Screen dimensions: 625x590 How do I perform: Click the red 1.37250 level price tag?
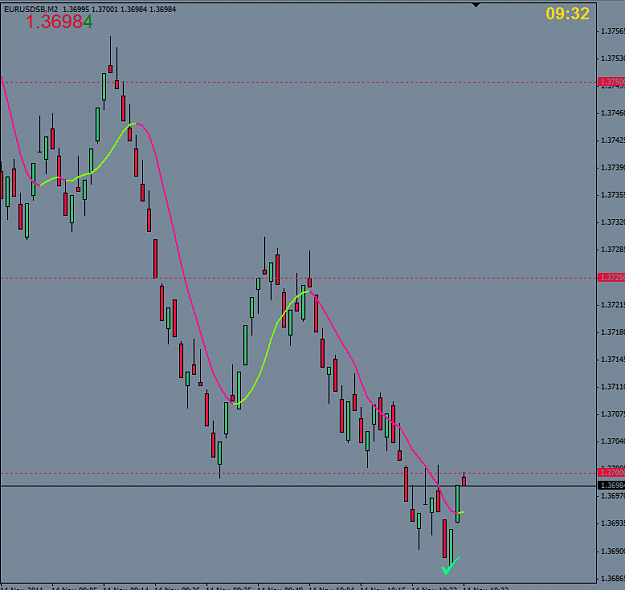coord(612,277)
